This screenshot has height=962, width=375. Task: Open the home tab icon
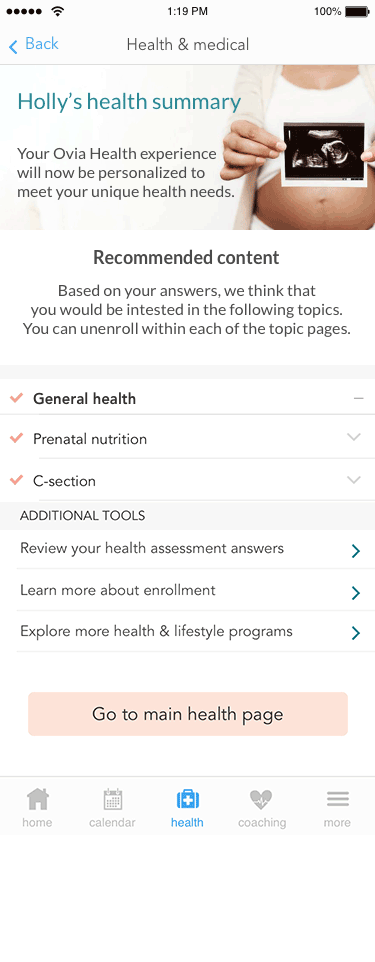click(37, 799)
